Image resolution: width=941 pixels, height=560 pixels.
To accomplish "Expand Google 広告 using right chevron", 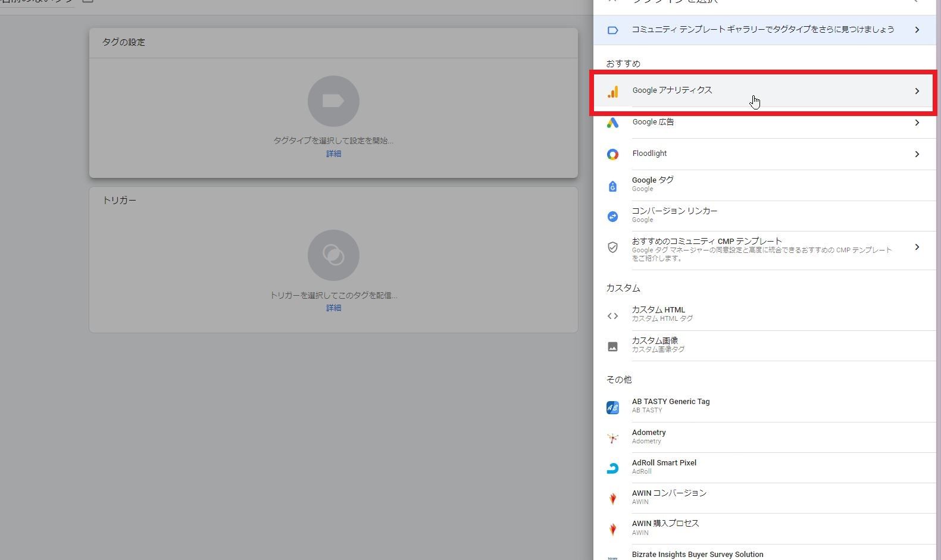I will pos(917,123).
